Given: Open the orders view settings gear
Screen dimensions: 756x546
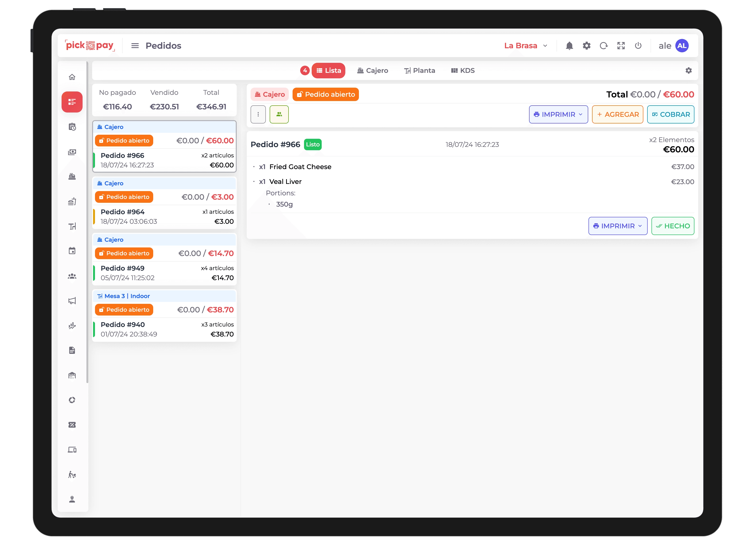Looking at the screenshot, I should (689, 70).
